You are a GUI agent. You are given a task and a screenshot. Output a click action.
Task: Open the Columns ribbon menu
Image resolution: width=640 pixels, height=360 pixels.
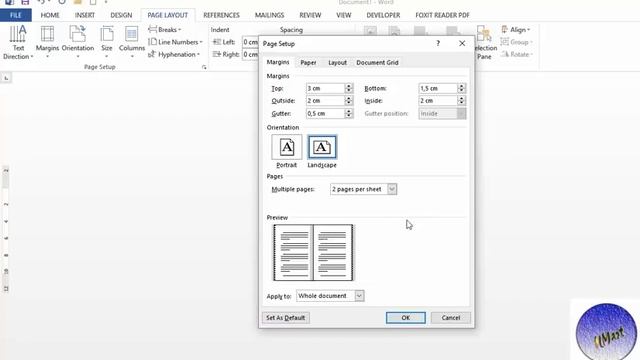(131, 41)
